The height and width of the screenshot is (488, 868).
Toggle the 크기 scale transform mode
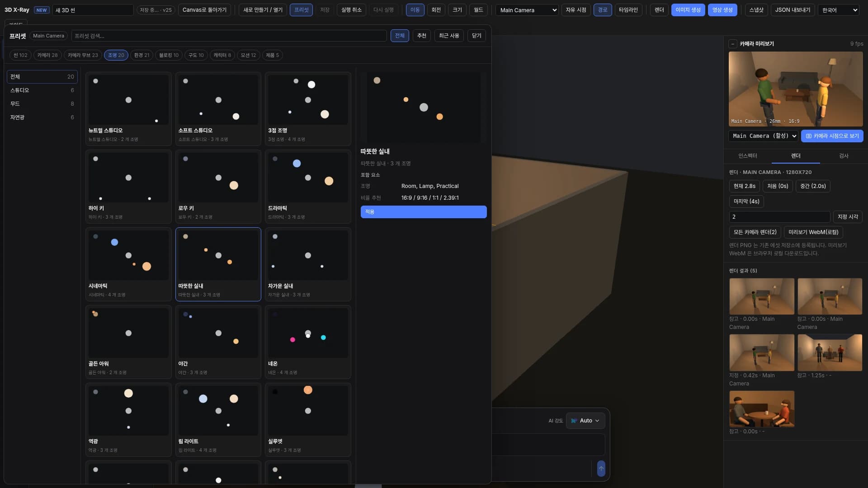coord(457,10)
